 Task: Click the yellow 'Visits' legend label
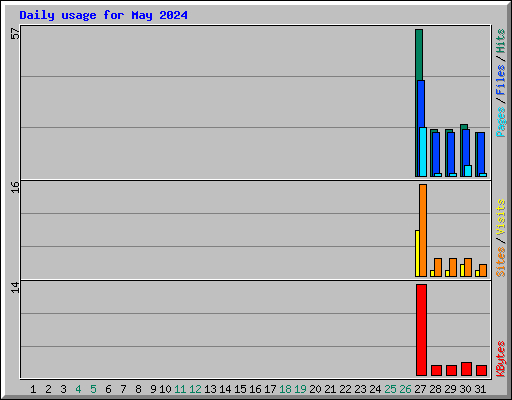pos(500,217)
